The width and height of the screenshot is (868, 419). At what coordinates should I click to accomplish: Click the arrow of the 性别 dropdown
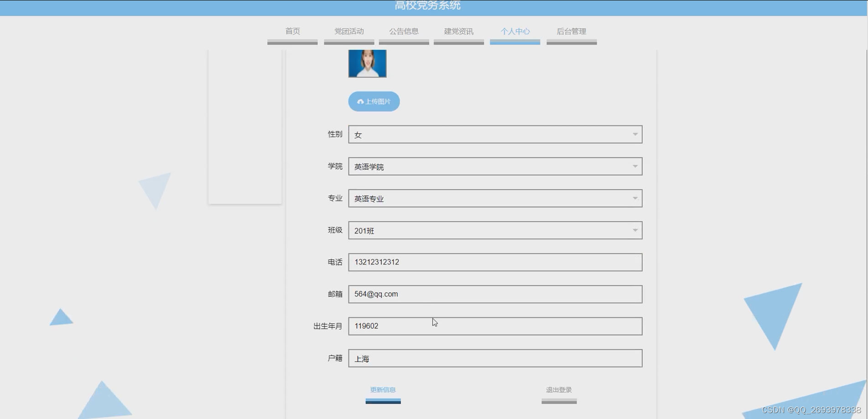[x=635, y=134]
